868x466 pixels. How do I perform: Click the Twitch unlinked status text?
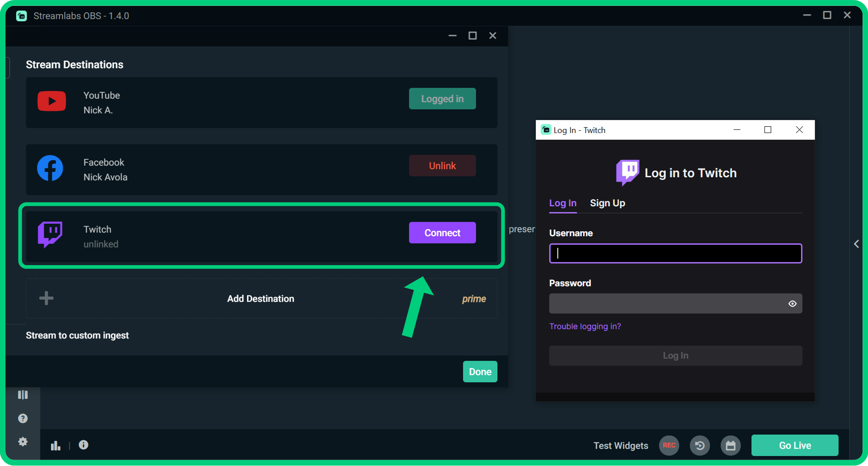coord(101,244)
